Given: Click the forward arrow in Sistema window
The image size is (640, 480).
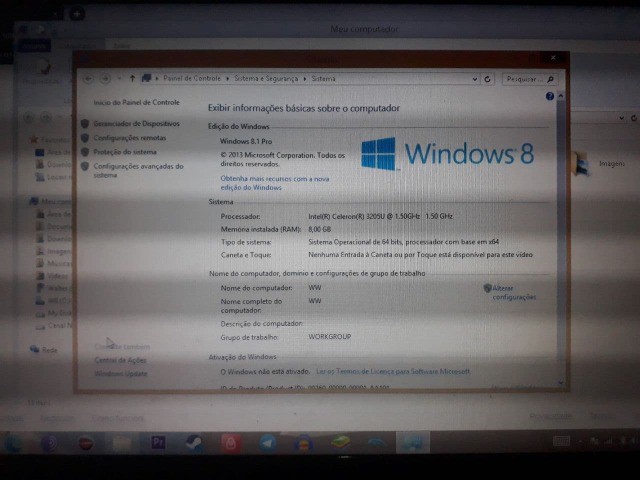Looking at the screenshot, I should coord(105,78).
